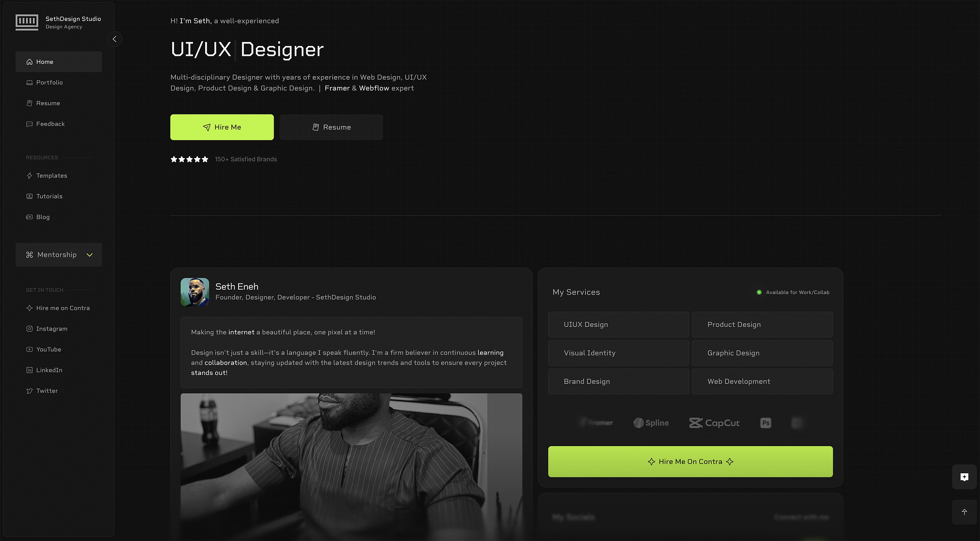Click the Photoshop Ps logo
This screenshot has width=980, height=541.
[x=766, y=423]
